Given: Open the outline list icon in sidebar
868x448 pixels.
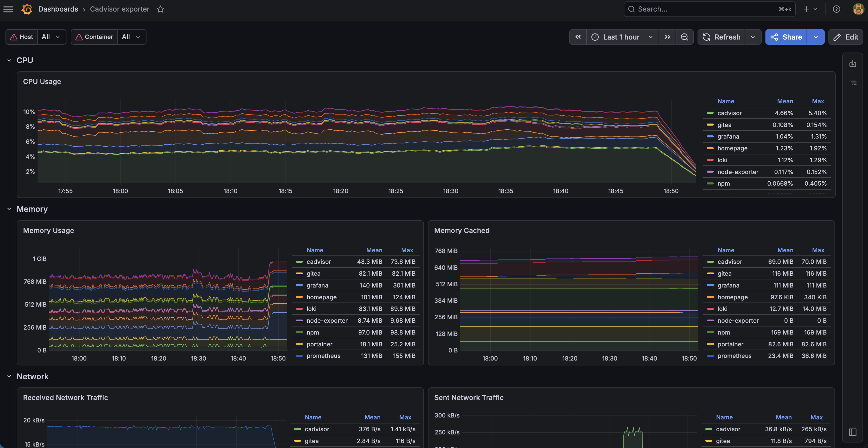Looking at the screenshot, I should (x=852, y=83).
